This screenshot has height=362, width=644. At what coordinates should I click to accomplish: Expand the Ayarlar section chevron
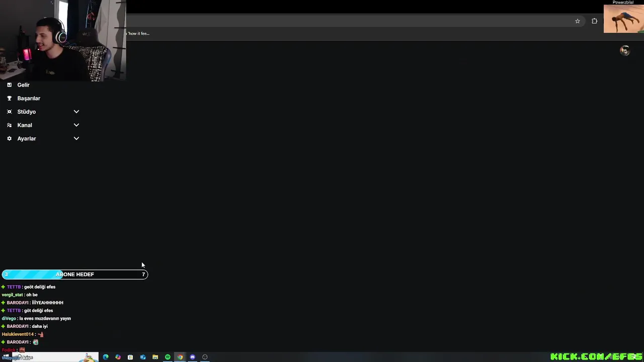coord(76,139)
